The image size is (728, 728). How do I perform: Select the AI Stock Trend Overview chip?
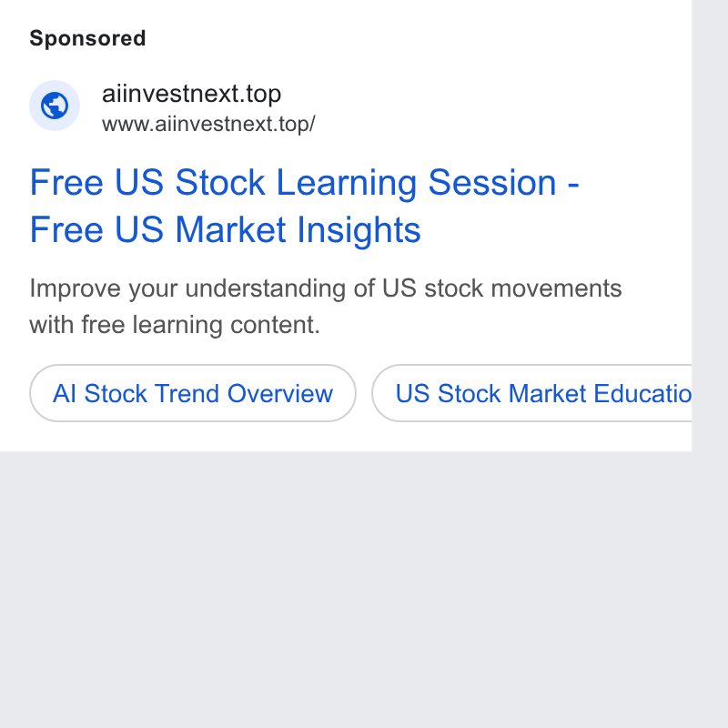pyautogui.click(x=193, y=393)
